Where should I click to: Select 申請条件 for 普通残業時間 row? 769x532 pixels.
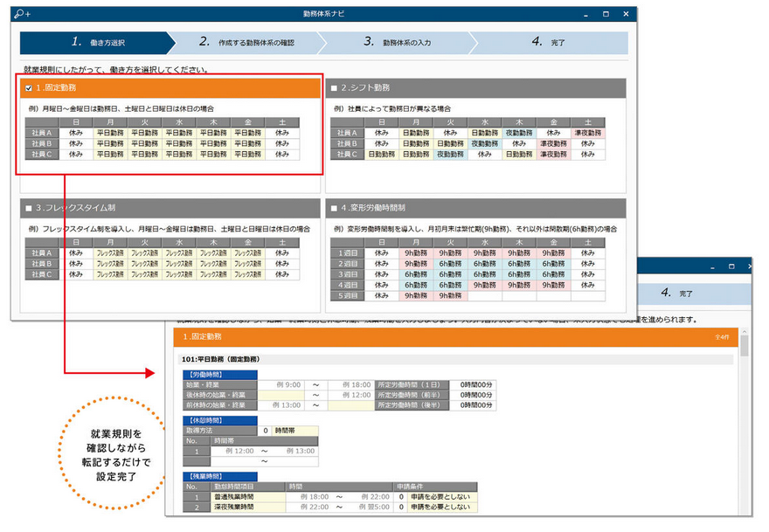(438, 496)
